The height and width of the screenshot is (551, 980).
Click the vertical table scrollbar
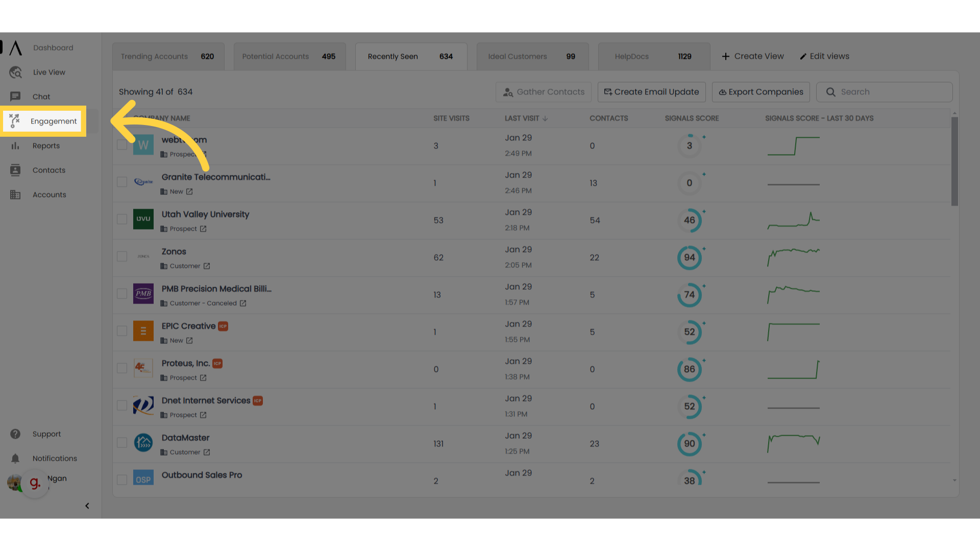pyautogui.click(x=954, y=162)
